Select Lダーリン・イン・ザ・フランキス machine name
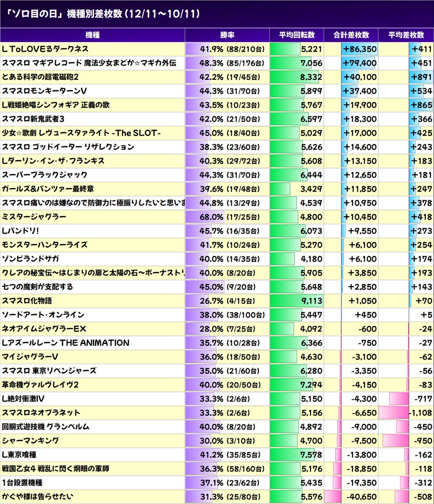 (x=53, y=161)
